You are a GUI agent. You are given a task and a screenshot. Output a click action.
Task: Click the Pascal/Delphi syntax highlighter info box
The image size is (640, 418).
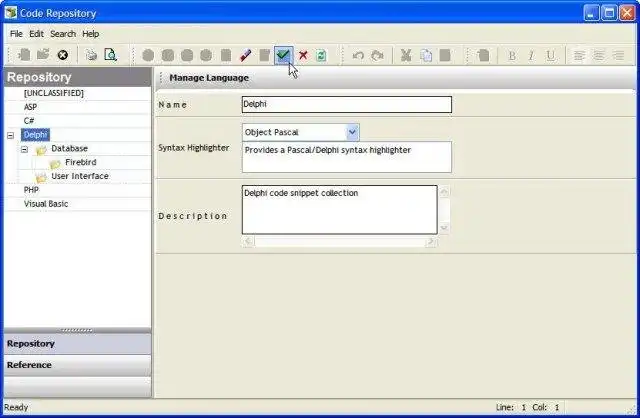347,157
